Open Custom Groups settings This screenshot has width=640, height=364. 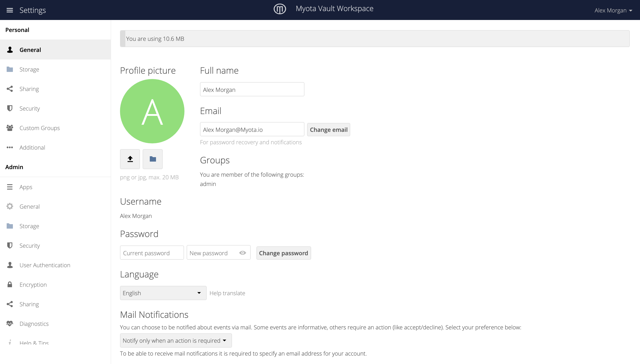click(x=55, y=128)
